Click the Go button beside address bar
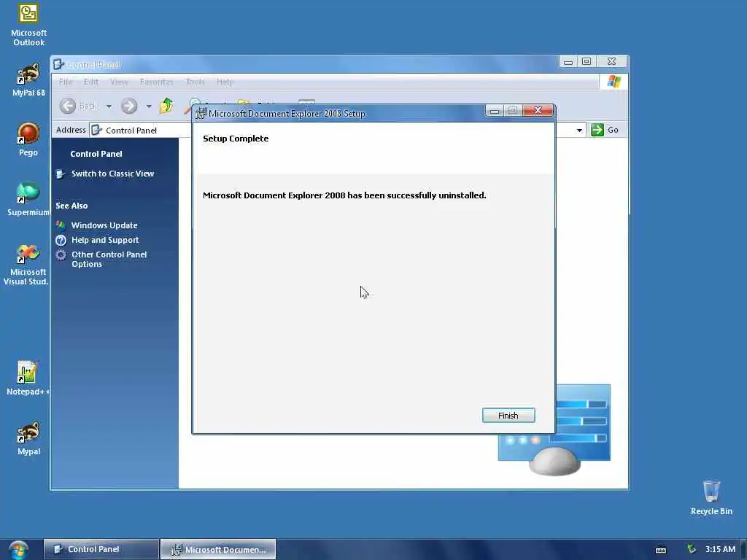 tap(605, 130)
